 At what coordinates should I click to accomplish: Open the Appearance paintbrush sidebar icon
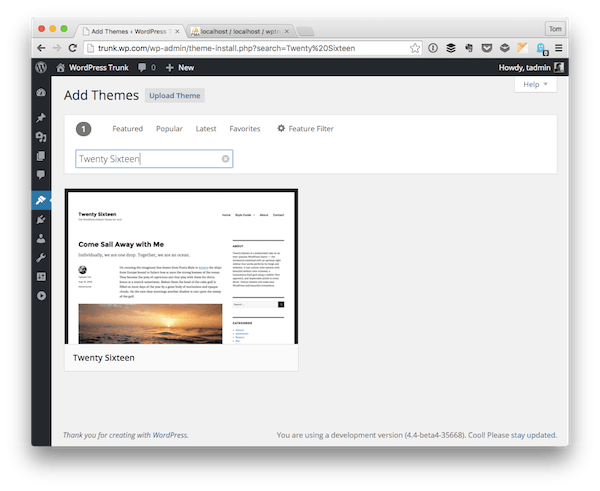coord(41,200)
